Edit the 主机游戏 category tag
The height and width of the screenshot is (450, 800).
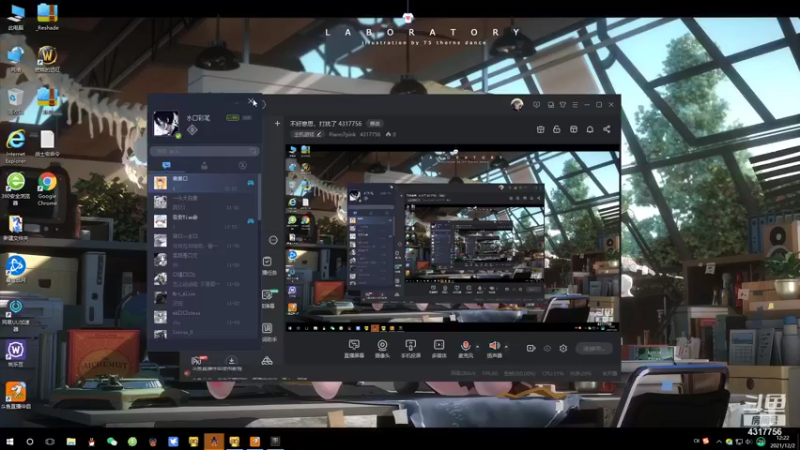click(307, 134)
